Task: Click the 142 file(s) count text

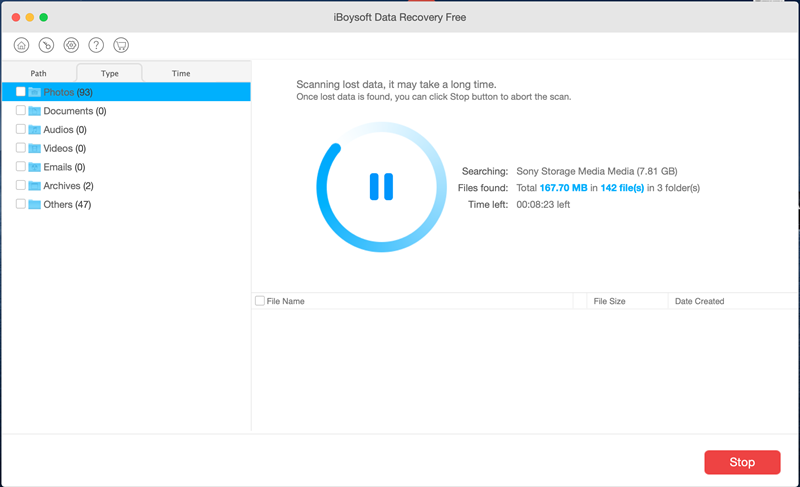Action: coord(622,188)
